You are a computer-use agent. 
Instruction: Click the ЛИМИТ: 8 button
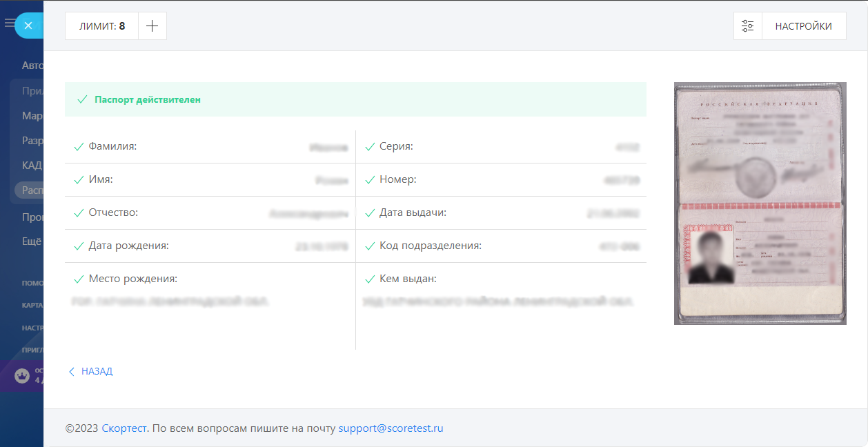(x=102, y=26)
